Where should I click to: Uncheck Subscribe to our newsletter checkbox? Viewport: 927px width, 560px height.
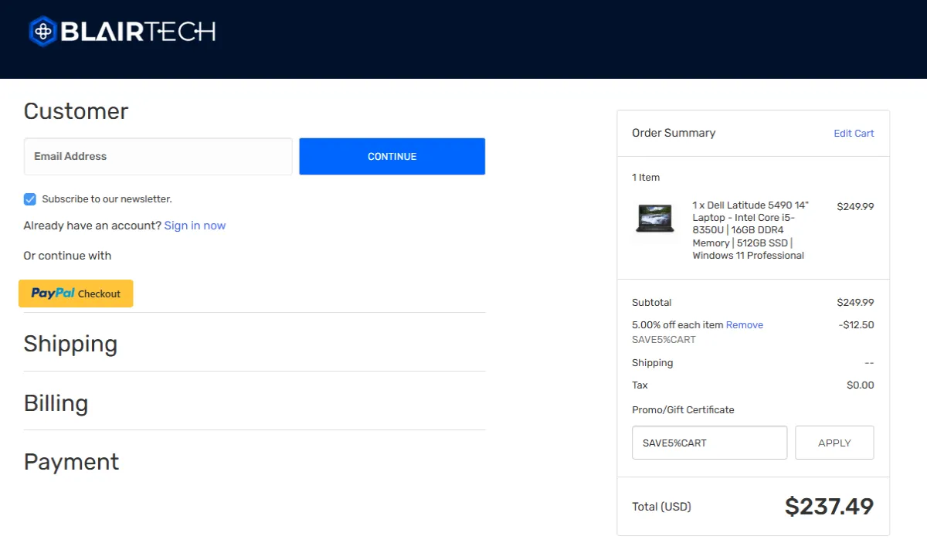point(30,199)
